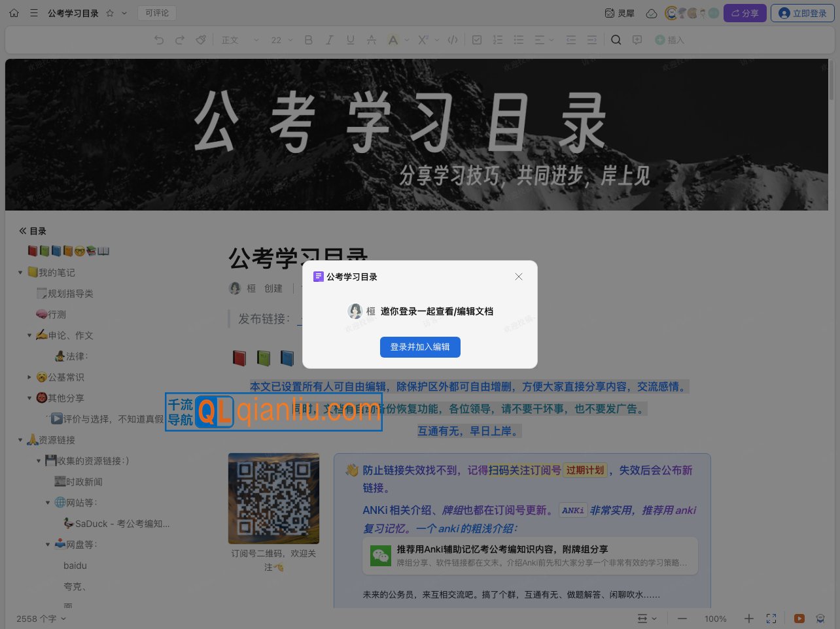840x629 pixels.
Task: Open the font size 22 dropdown
Action: coord(280,40)
